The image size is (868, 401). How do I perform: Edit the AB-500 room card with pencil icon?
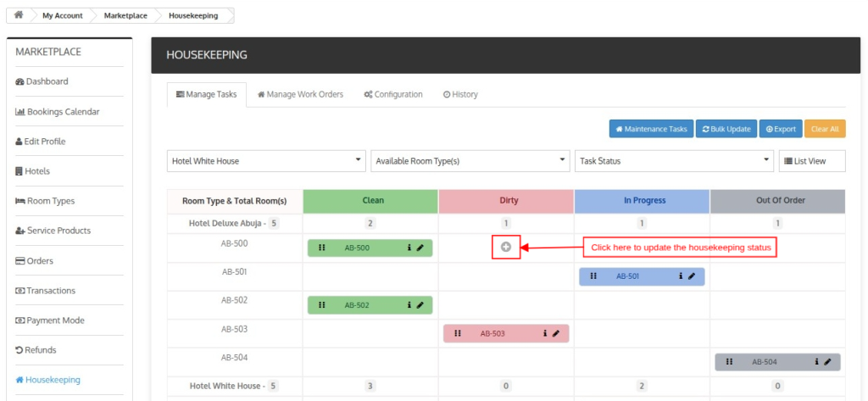[420, 248]
